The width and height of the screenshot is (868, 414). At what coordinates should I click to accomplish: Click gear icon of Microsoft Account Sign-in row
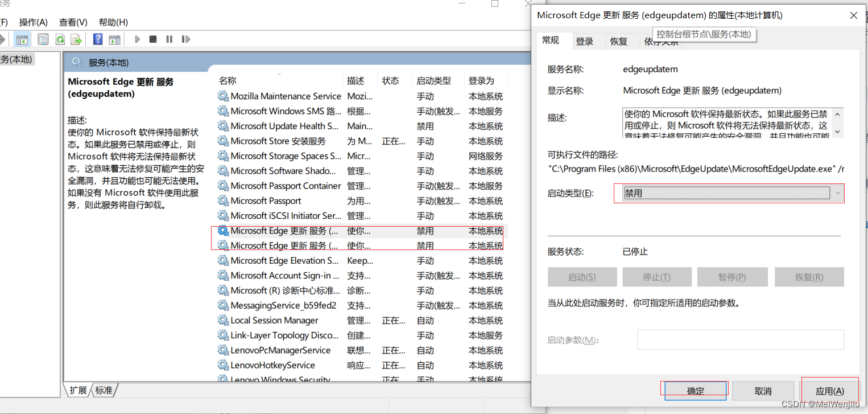[223, 276]
